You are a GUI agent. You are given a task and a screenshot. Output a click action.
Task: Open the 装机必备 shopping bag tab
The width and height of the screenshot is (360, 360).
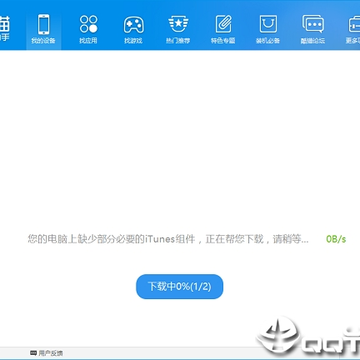click(268, 29)
